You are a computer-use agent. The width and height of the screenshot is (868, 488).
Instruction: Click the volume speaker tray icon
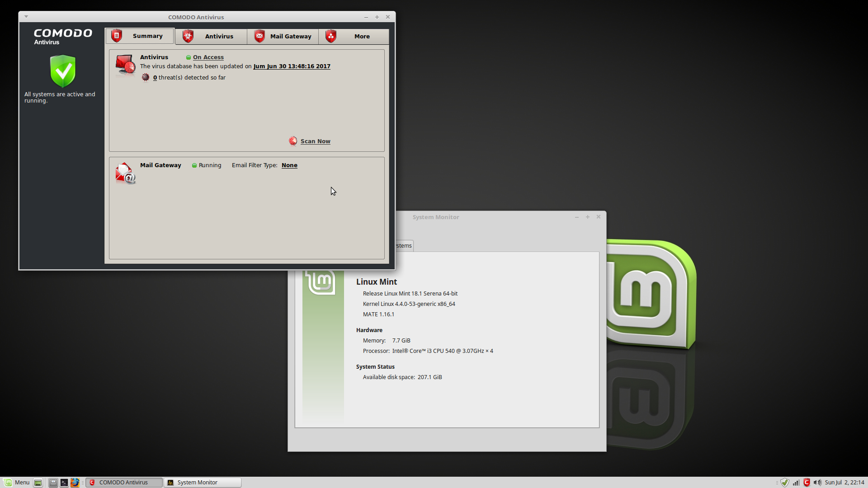tap(817, 483)
